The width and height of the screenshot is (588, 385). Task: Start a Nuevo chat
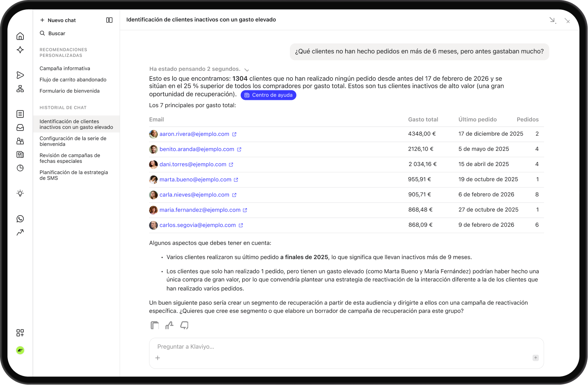[x=58, y=20]
